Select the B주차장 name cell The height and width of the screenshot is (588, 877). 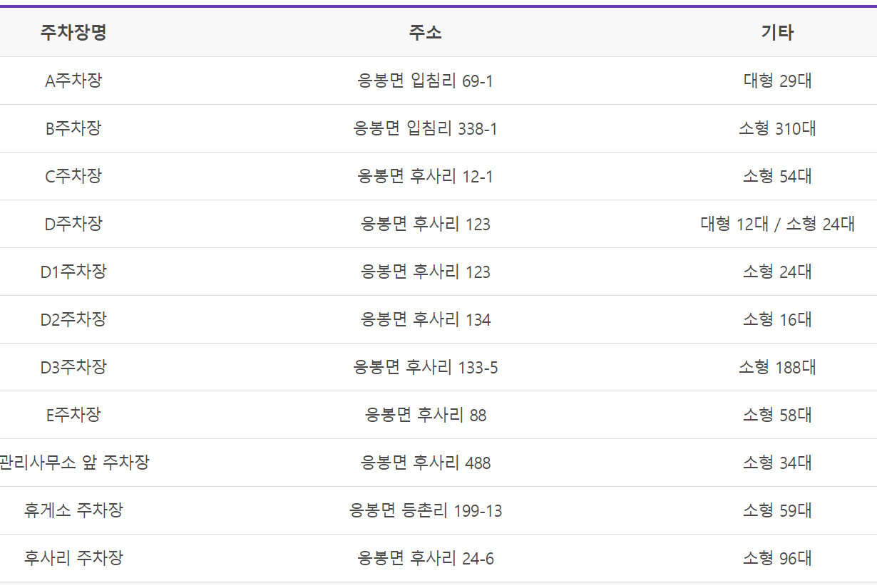tap(73, 128)
